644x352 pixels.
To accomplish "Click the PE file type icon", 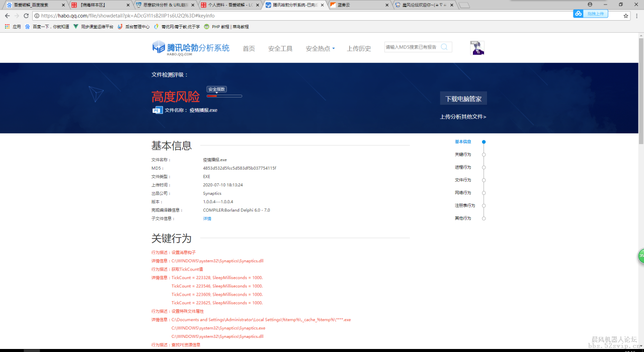I will pyautogui.click(x=157, y=110).
